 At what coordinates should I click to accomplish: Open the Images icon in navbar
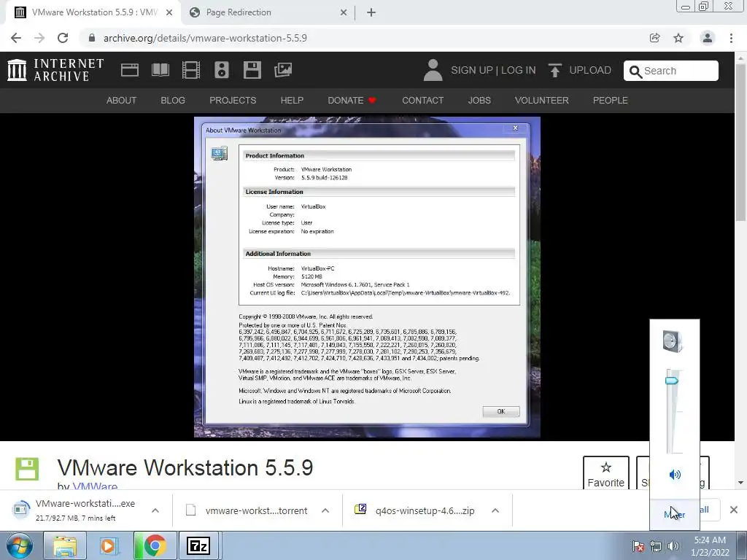coord(283,70)
